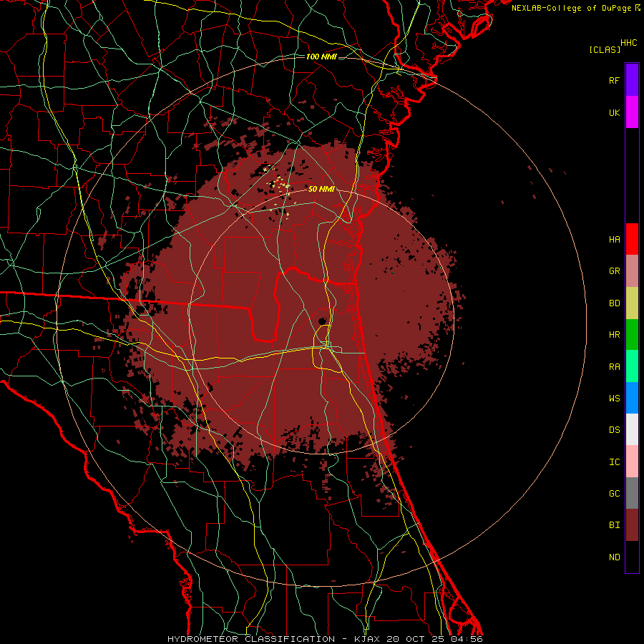Click the 20 OCT 25 date

[x=416, y=639]
